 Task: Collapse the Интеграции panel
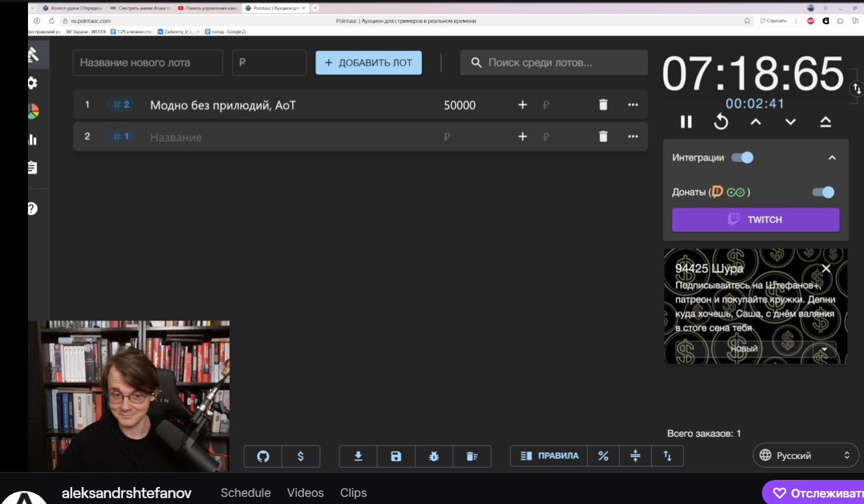(x=832, y=158)
